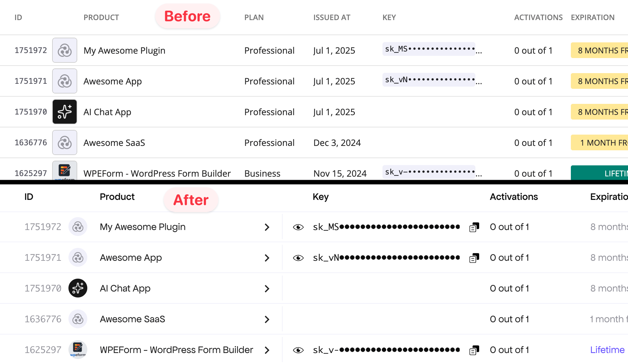The height and width of the screenshot is (364, 628).
Task: Toggle visibility of the sk_v- key
Action: click(298, 350)
